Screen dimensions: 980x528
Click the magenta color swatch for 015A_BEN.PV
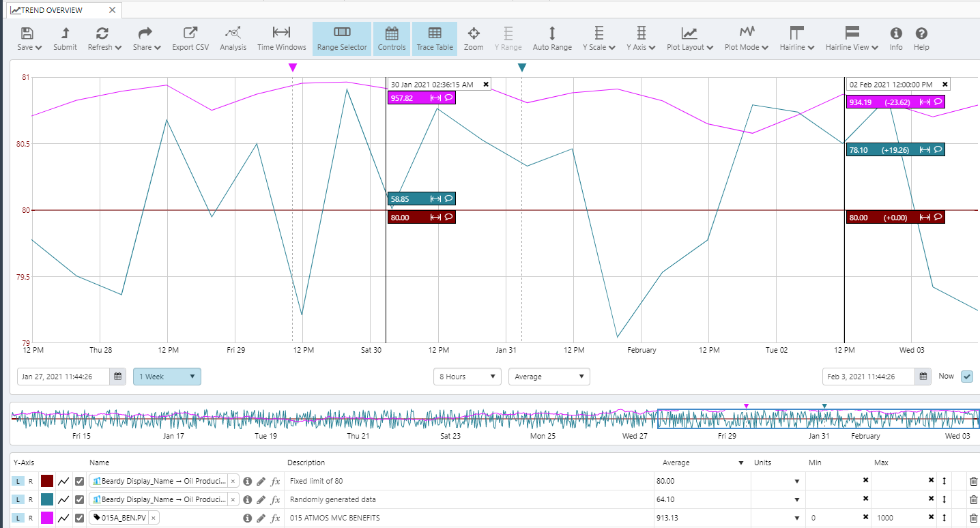tap(47, 518)
